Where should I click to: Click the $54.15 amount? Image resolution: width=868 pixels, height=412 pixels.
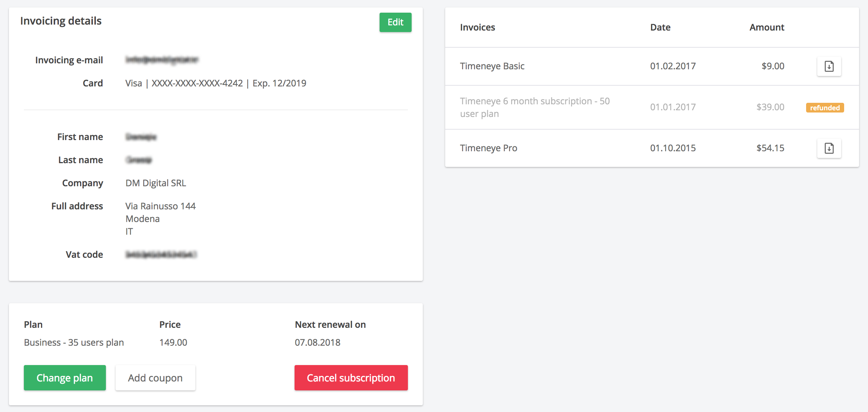tap(770, 148)
